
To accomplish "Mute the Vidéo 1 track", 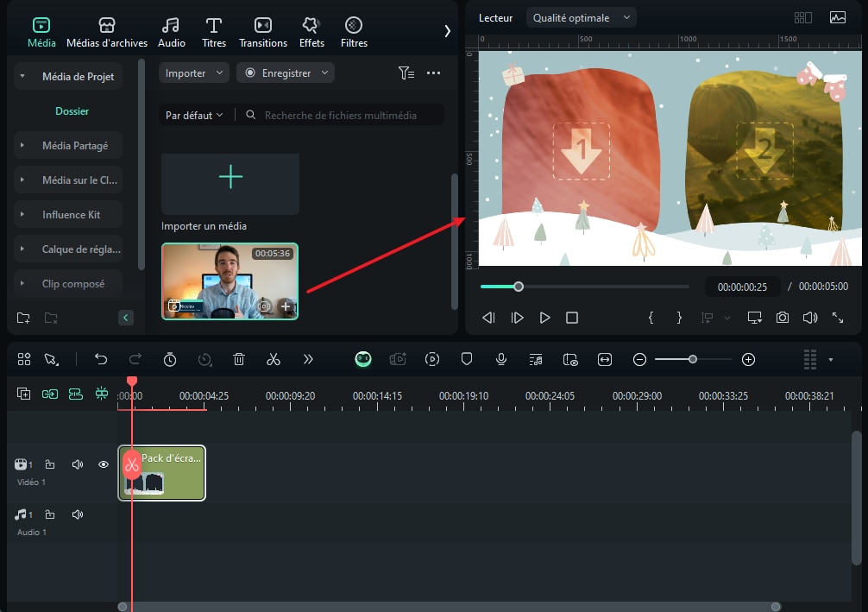I will [78, 464].
